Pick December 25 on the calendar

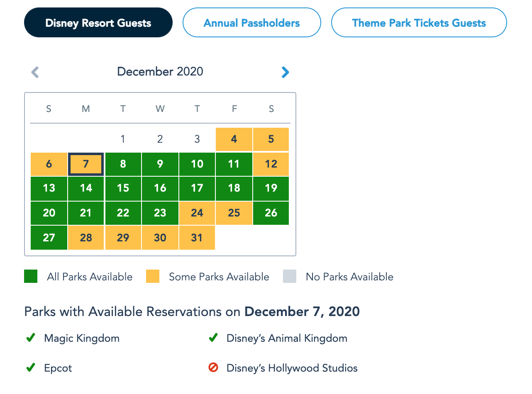pyautogui.click(x=234, y=213)
